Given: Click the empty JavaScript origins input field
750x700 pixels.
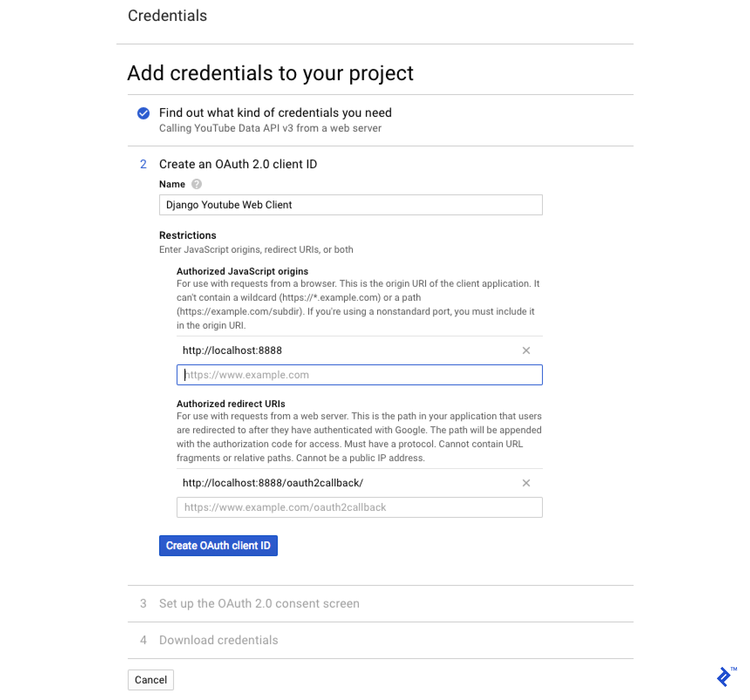Looking at the screenshot, I should pyautogui.click(x=359, y=374).
